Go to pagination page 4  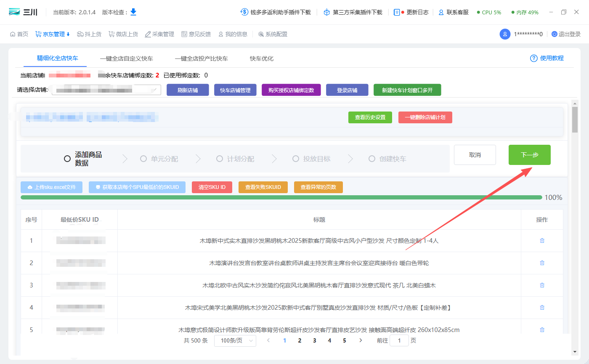(329, 340)
